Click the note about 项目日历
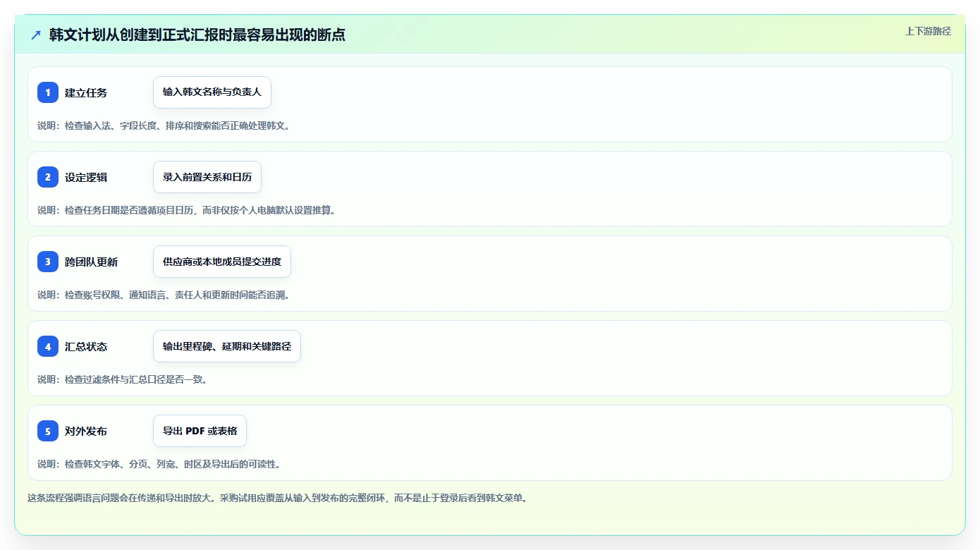 (x=187, y=210)
